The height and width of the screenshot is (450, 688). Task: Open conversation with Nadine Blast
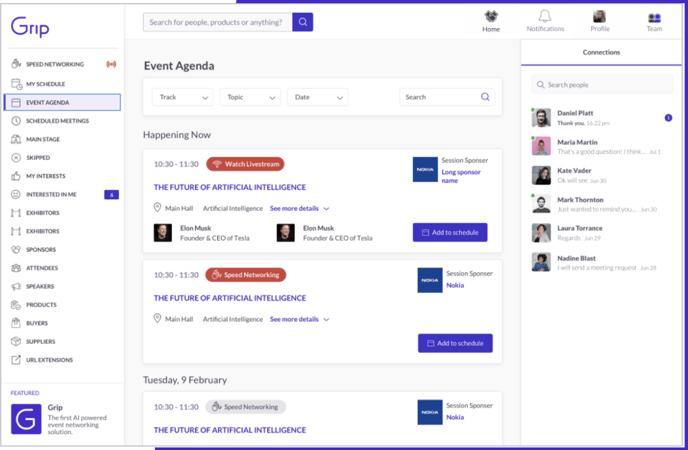click(x=602, y=262)
